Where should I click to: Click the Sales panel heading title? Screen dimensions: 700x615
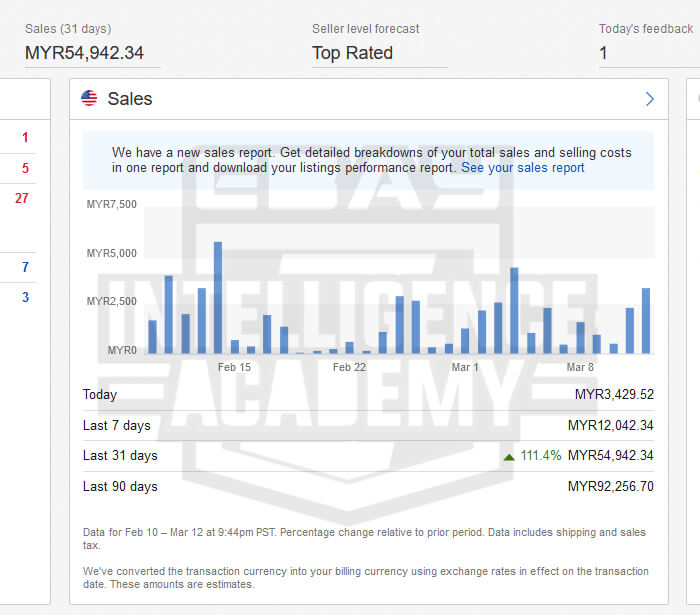(130, 98)
